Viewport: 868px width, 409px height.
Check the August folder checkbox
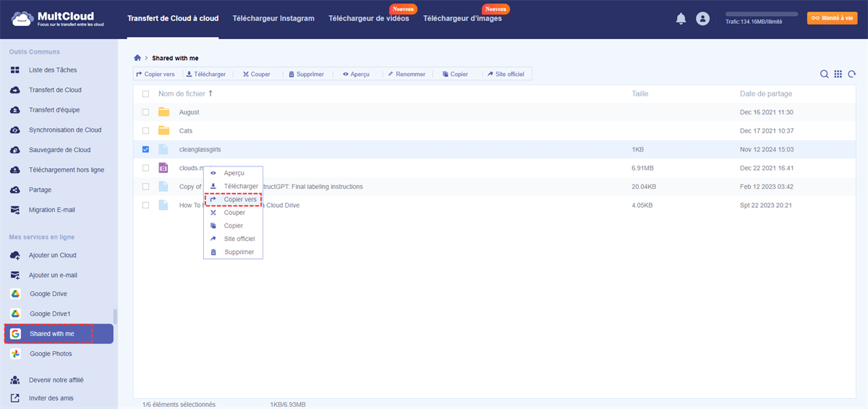coord(146,112)
